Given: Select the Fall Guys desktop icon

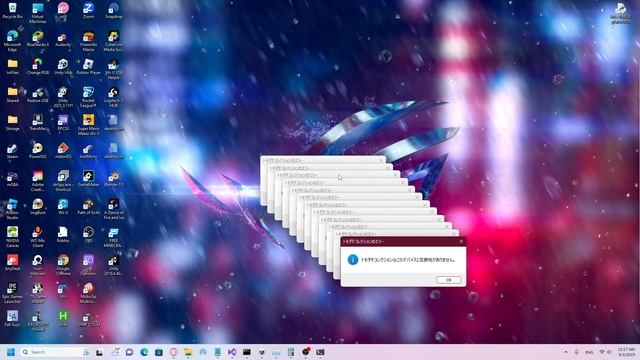Looking at the screenshot, I should coord(12,318).
